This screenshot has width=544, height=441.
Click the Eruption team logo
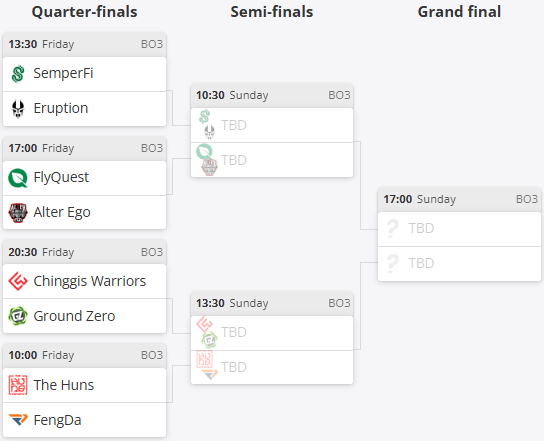[18, 109]
